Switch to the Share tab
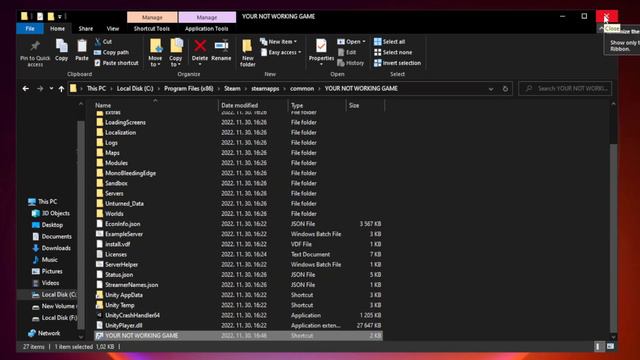640x360 pixels. [85, 29]
